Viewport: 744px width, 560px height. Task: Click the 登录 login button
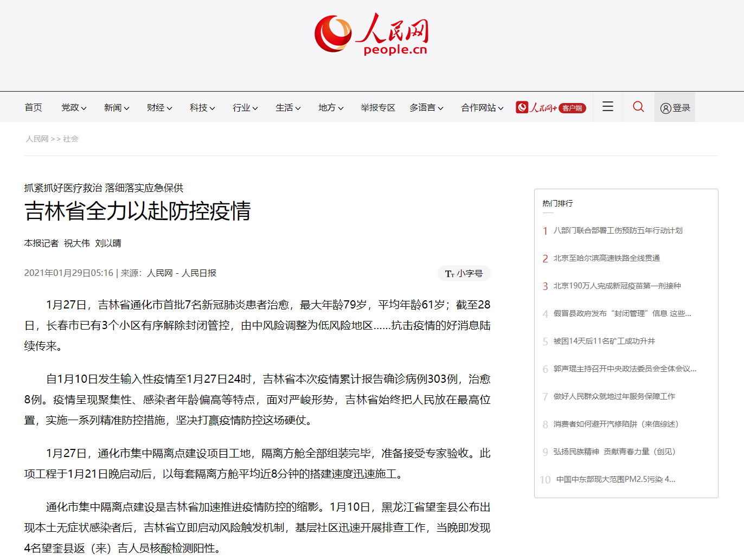coord(675,107)
